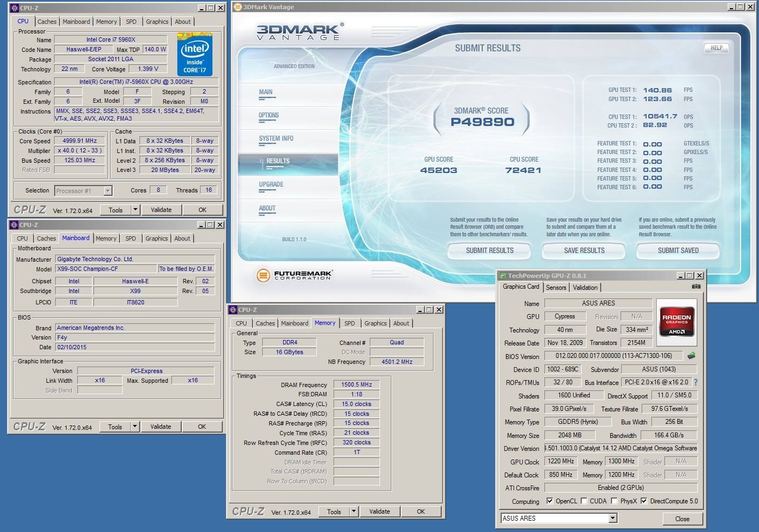The height and width of the screenshot is (532, 759).
Task: Click SUBMIT SAVED button in 3DMark
Action: 678,250
